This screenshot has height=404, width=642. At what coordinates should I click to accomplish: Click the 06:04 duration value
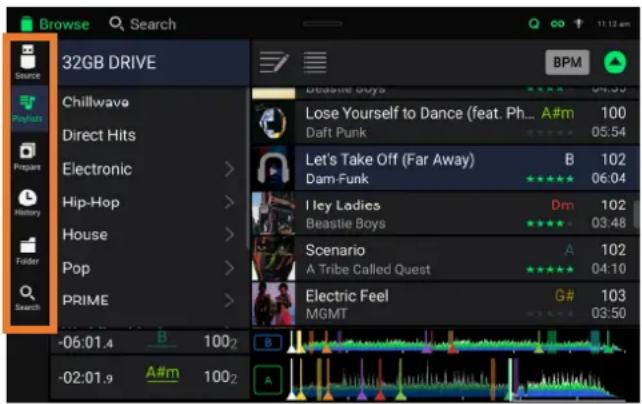[608, 178]
